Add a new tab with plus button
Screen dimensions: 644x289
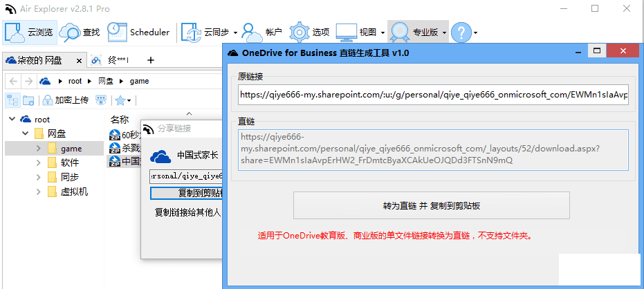tap(151, 60)
